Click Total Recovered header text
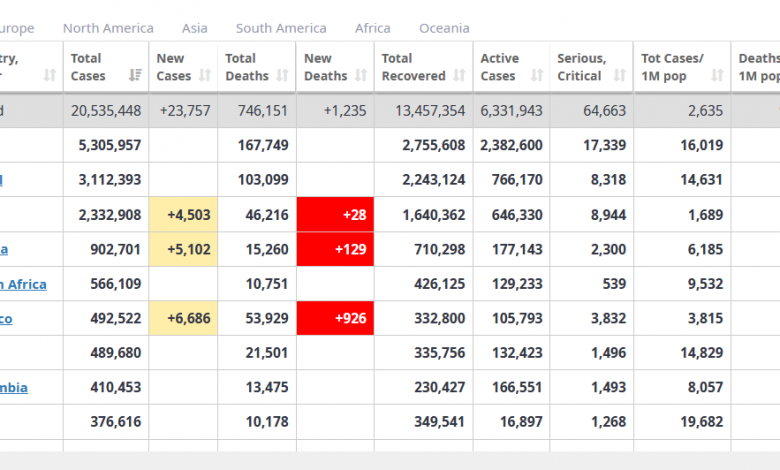This screenshot has height=470, width=780. pos(413,67)
